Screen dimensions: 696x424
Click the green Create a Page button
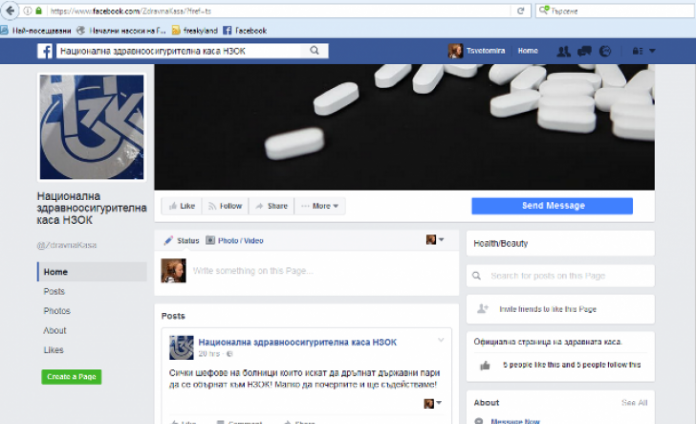71,377
